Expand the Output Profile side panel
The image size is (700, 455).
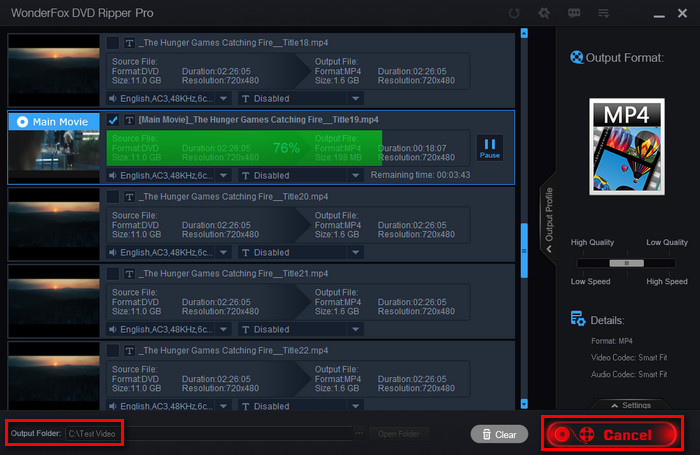pyautogui.click(x=549, y=219)
